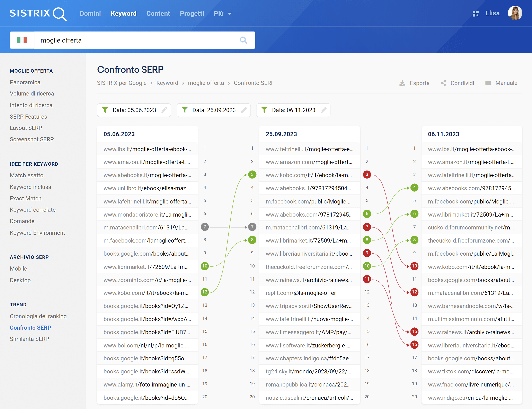Edit the 06.11.2023 date filter pencil
This screenshot has width=532, height=409.
(324, 110)
